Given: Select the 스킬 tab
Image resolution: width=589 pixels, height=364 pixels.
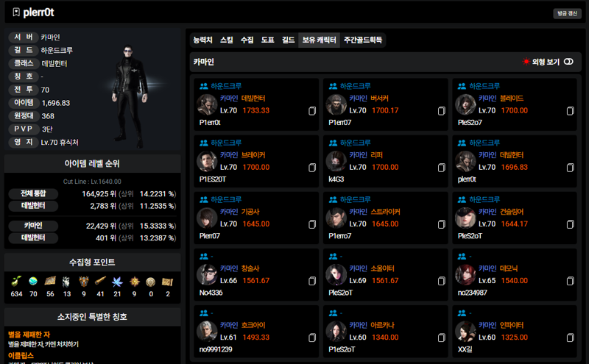Looking at the screenshot, I should [227, 40].
